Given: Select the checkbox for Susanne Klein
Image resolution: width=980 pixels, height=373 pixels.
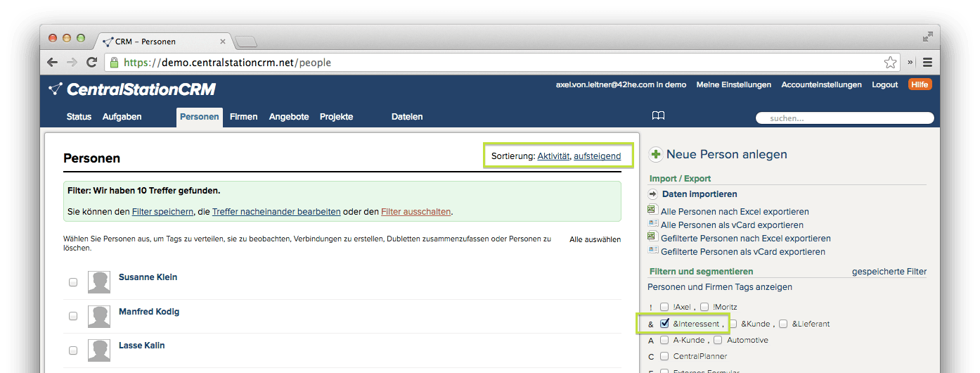Looking at the screenshot, I should (x=73, y=282).
